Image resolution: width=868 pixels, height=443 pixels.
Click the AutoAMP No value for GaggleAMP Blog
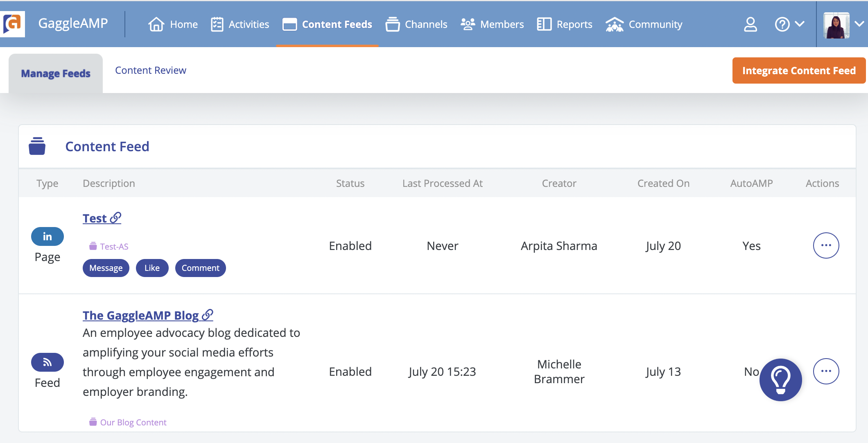[751, 372]
